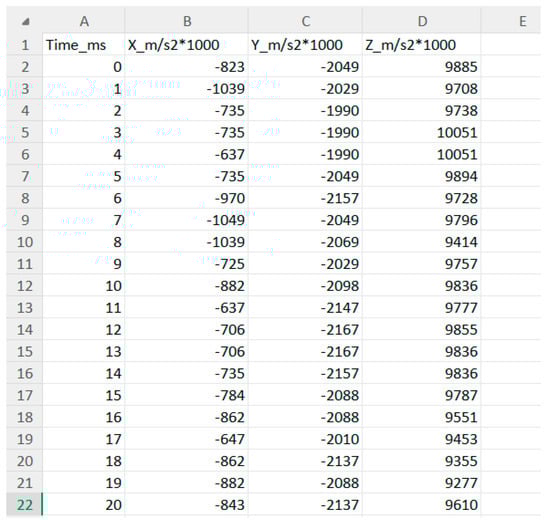Select cell D10 with value 9414

pos(422,242)
